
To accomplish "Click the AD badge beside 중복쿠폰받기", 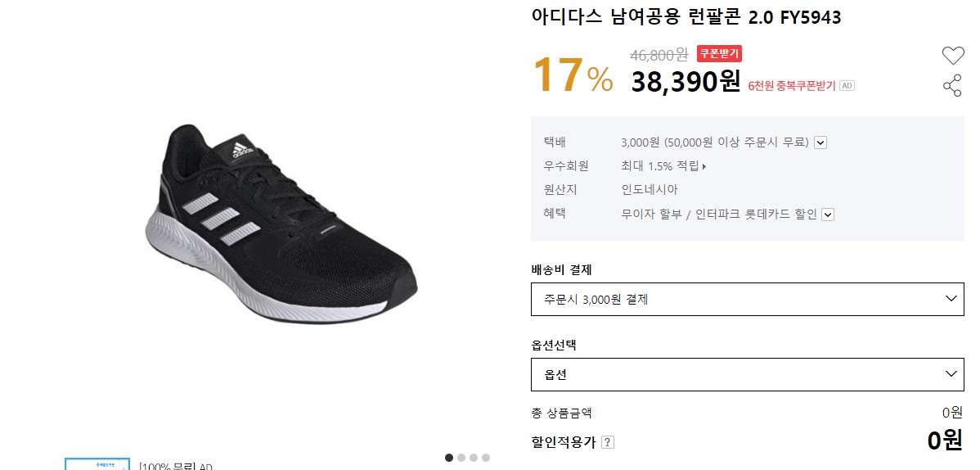I will coord(847,86).
